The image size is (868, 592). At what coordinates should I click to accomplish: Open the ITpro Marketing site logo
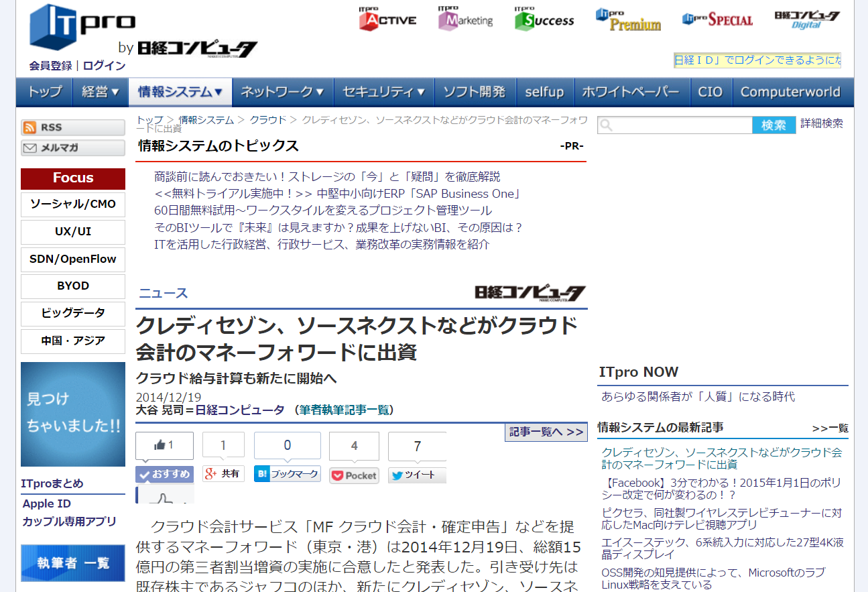click(x=466, y=19)
